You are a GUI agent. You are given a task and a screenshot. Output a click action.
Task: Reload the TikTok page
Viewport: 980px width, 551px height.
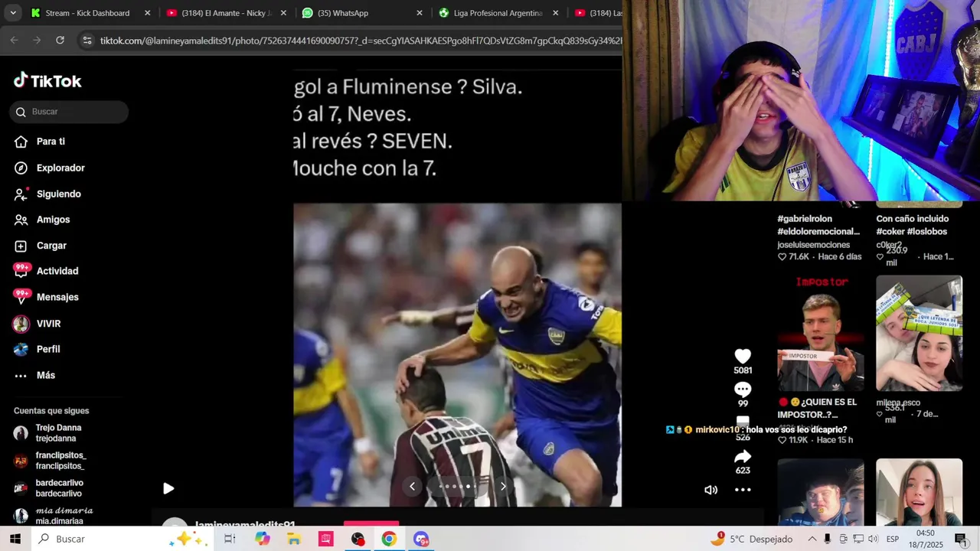pos(60,40)
